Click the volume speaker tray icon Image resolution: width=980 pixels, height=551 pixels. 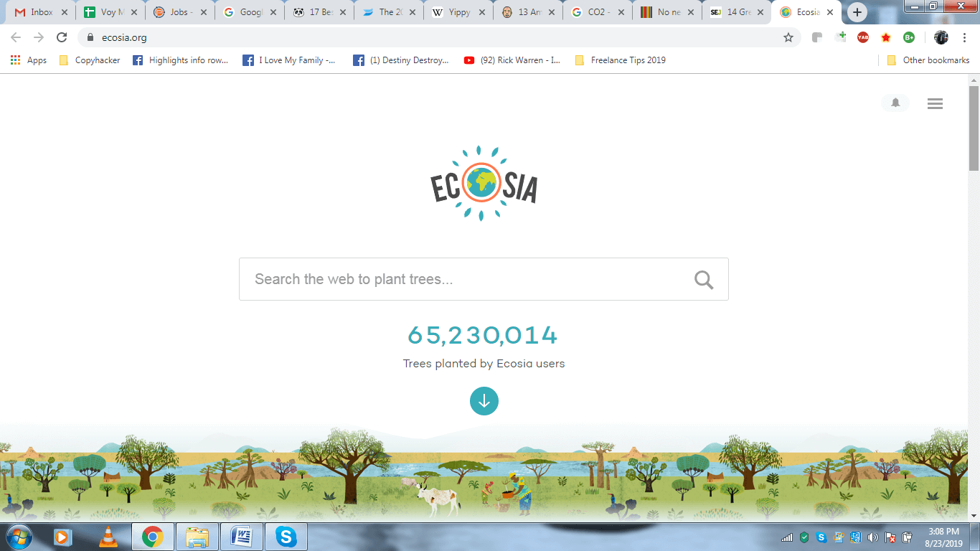pyautogui.click(x=873, y=537)
